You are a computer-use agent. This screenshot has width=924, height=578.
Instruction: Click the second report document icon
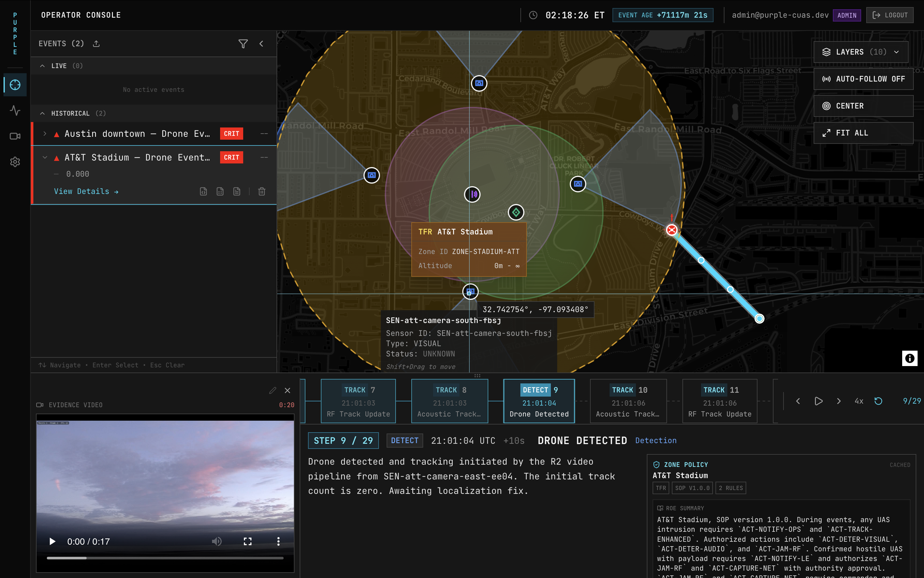pos(220,191)
